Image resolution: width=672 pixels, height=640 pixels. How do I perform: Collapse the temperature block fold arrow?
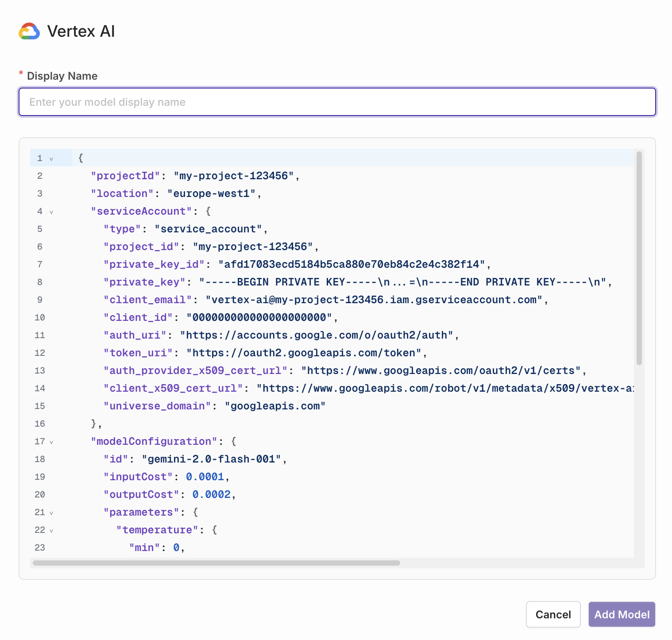point(51,530)
